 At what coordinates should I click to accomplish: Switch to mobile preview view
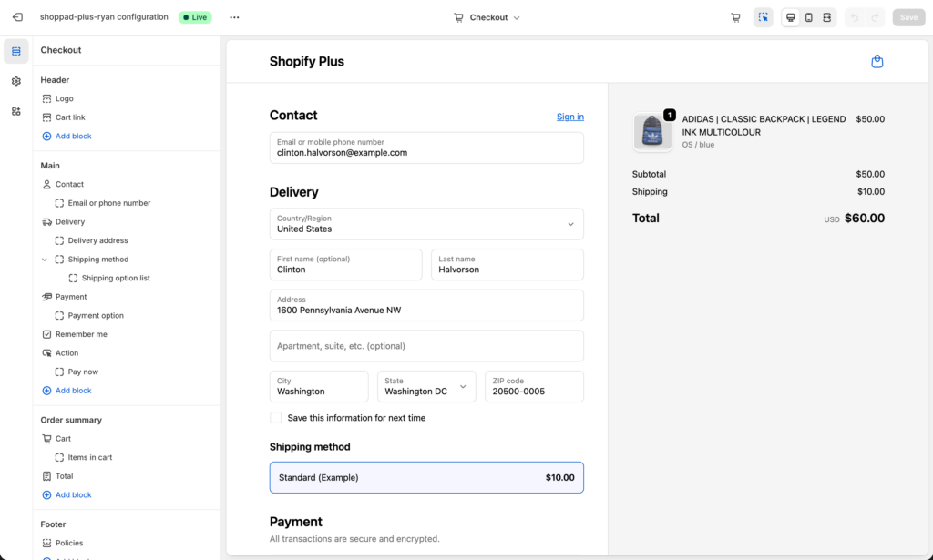point(809,17)
